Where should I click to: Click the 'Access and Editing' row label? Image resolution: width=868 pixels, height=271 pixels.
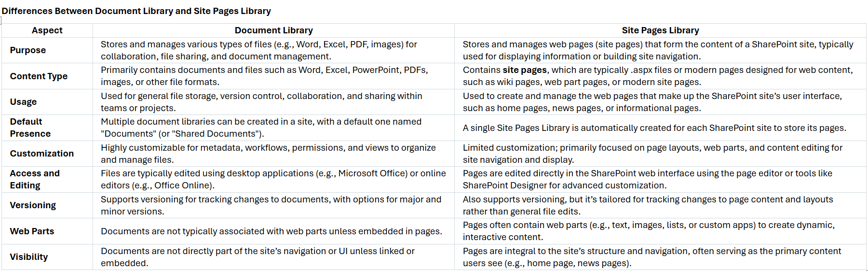tap(35, 179)
